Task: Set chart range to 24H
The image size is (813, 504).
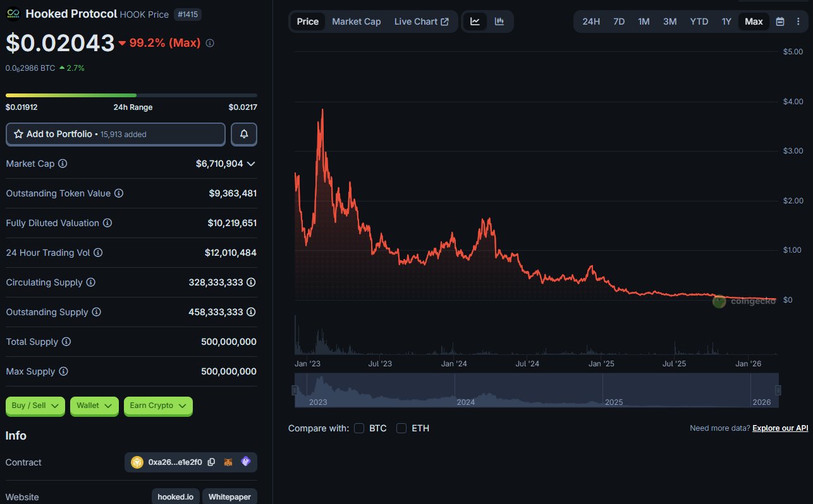Action: (591, 21)
